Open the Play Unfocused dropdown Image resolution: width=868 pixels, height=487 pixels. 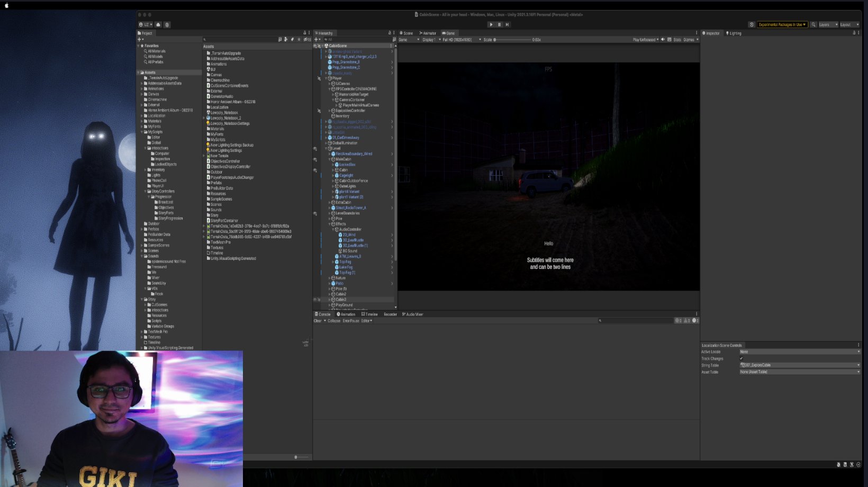coord(646,39)
